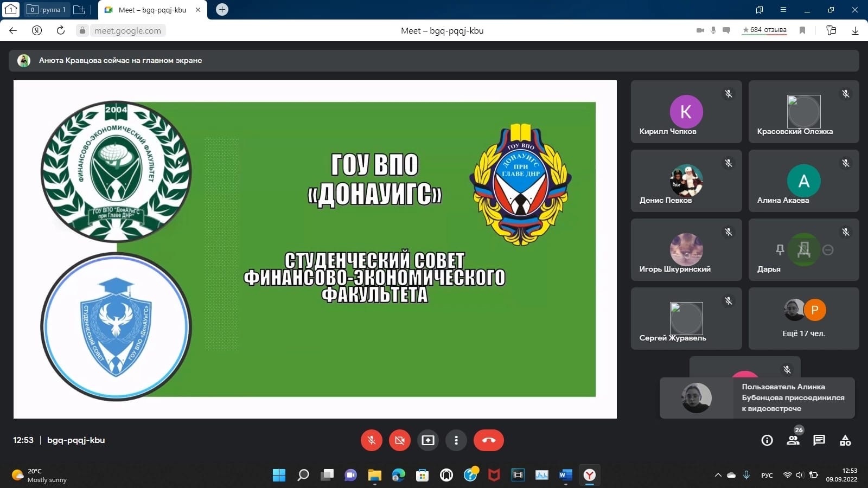868x488 pixels.
Task: Switch to Yandex Browser on taskbar
Action: [590, 475]
